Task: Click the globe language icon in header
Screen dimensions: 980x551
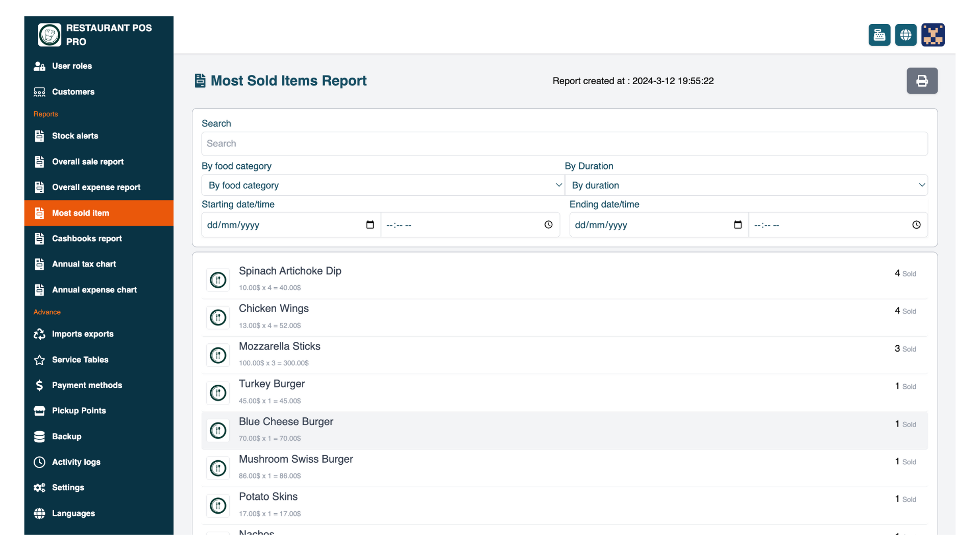Action: coord(905,35)
